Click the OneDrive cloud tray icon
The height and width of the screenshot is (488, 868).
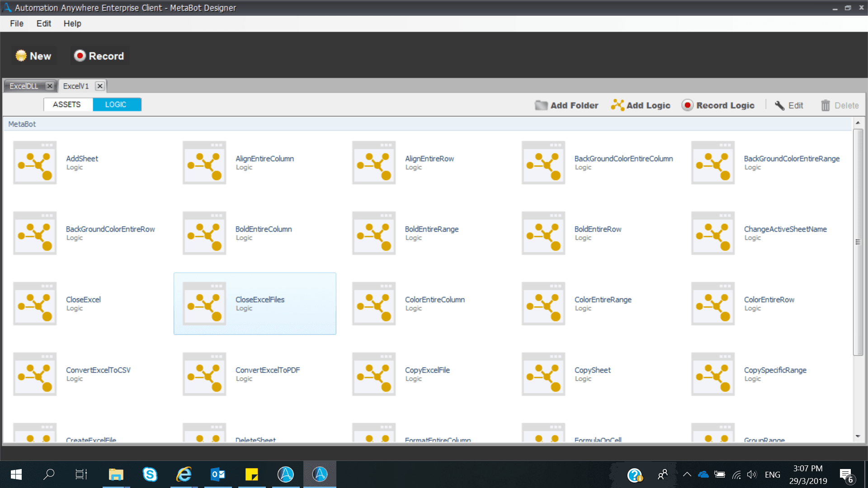click(x=703, y=474)
